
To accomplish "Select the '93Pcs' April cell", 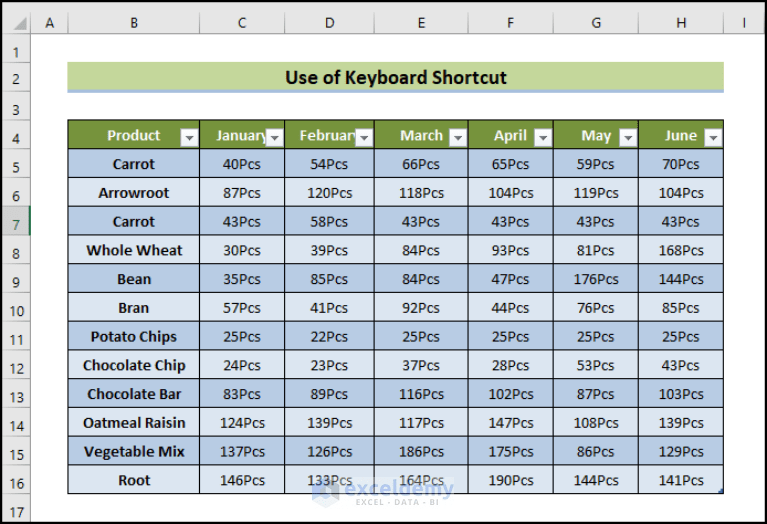I will [x=511, y=250].
